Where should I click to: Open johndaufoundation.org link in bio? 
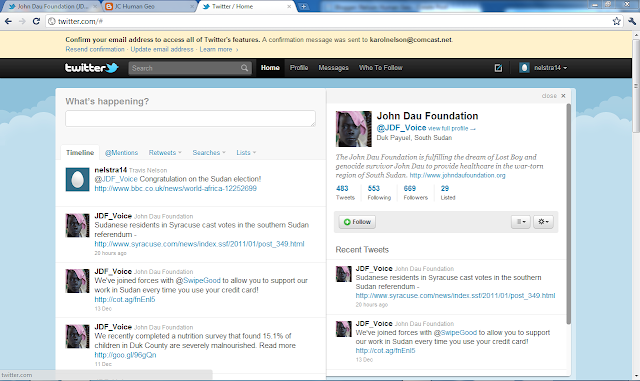[x=457, y=175]
